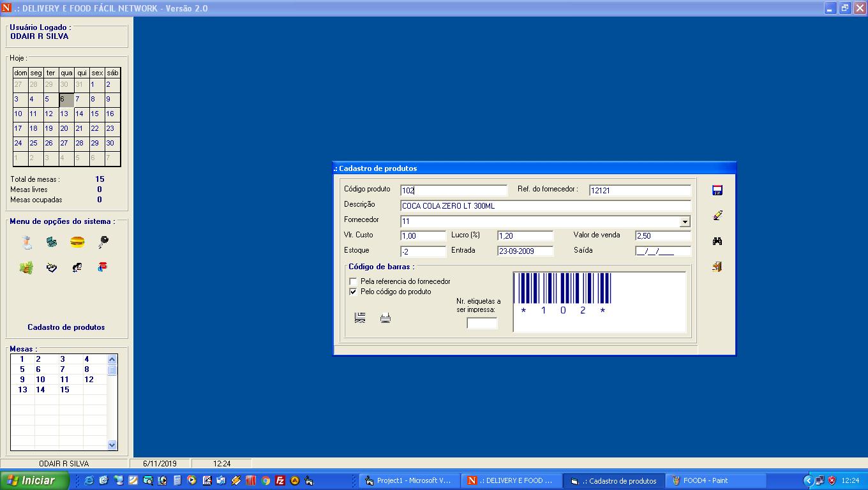Click the hamburger icon in system menu

click(77, 242)
